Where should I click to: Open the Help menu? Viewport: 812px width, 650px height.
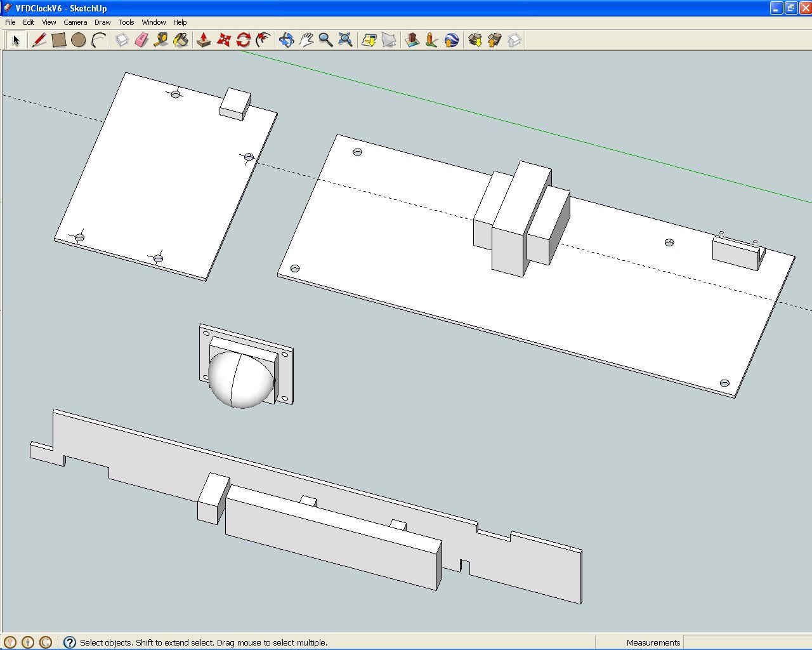(x=180, y=22)
